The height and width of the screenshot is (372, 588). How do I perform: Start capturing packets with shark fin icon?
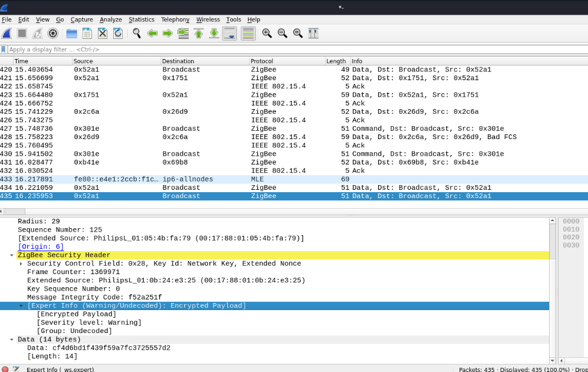pyautogui.click(x=6, y=34)
